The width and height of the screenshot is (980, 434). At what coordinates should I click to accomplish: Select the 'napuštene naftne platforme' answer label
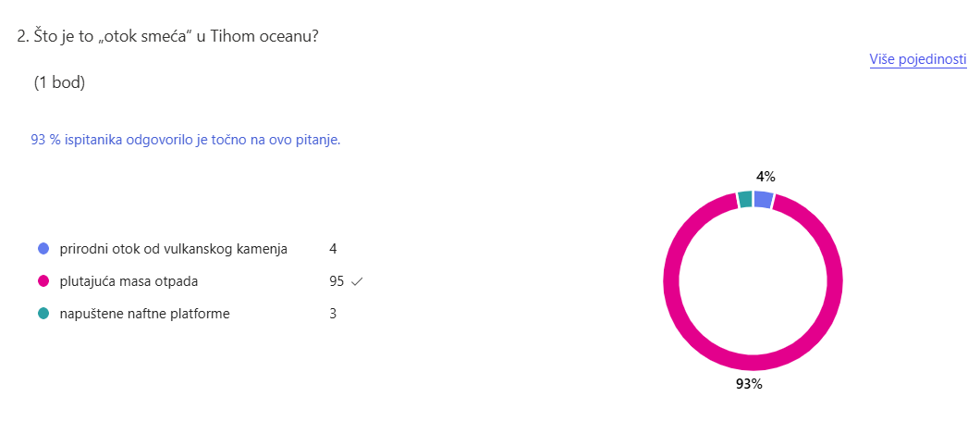(x=144, y=314)
